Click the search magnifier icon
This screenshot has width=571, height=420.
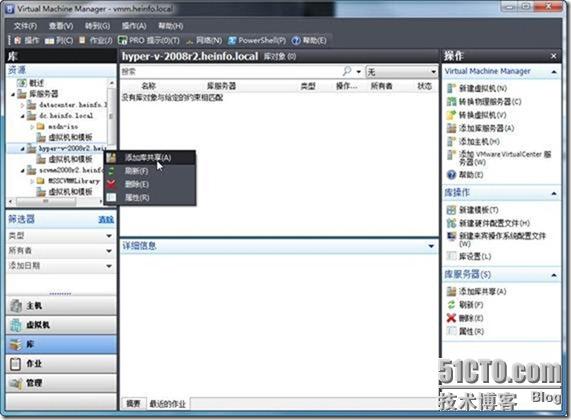point(347,71)
